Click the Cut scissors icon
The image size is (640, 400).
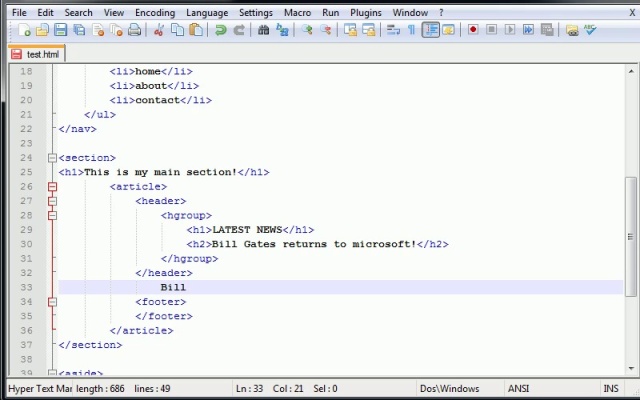(158, 31)
